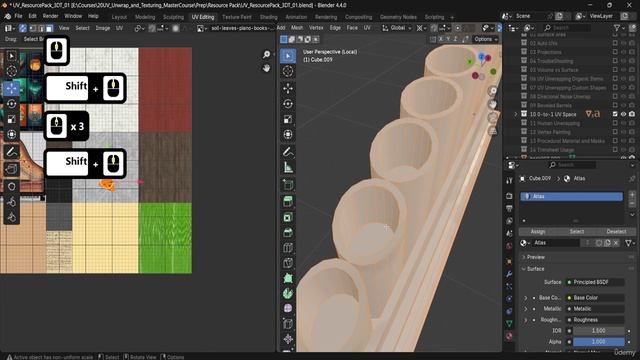
Task: Open the Modifiers wrench properties tab
Action: point(509,274)
